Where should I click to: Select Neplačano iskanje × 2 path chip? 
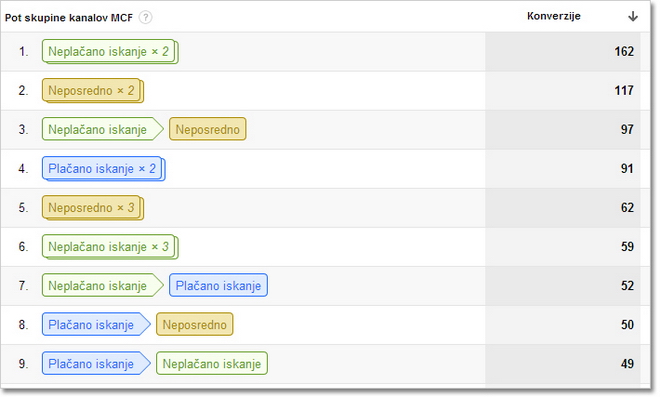(110, 52)
